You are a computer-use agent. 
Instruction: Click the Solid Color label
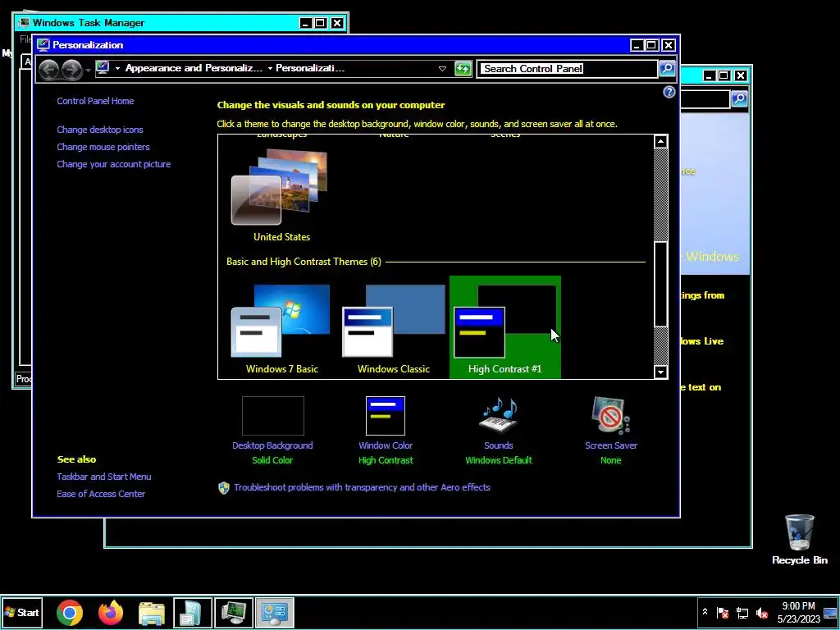(x=272, y=460)
